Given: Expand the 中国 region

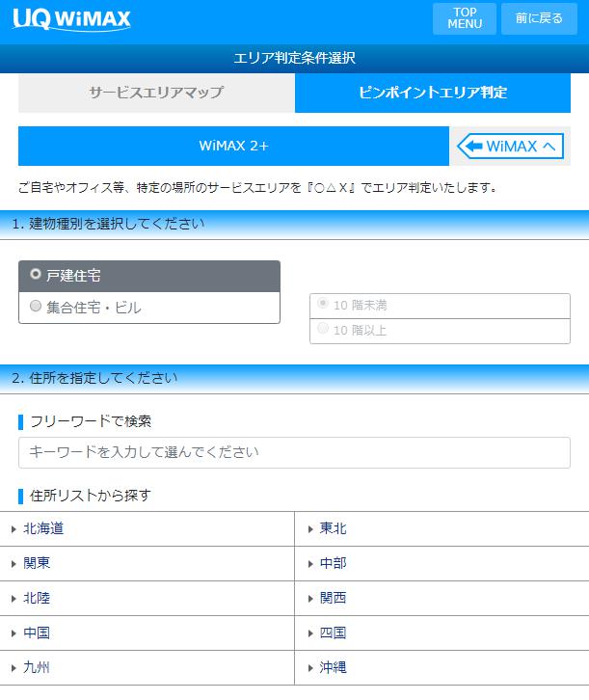Looking at the screenshot, I should (147, 633).
